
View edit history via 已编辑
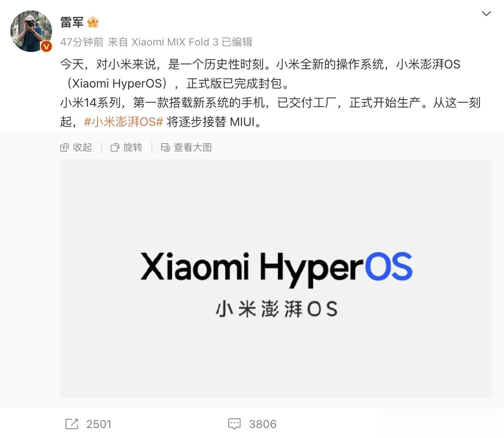tap(237, 42)
